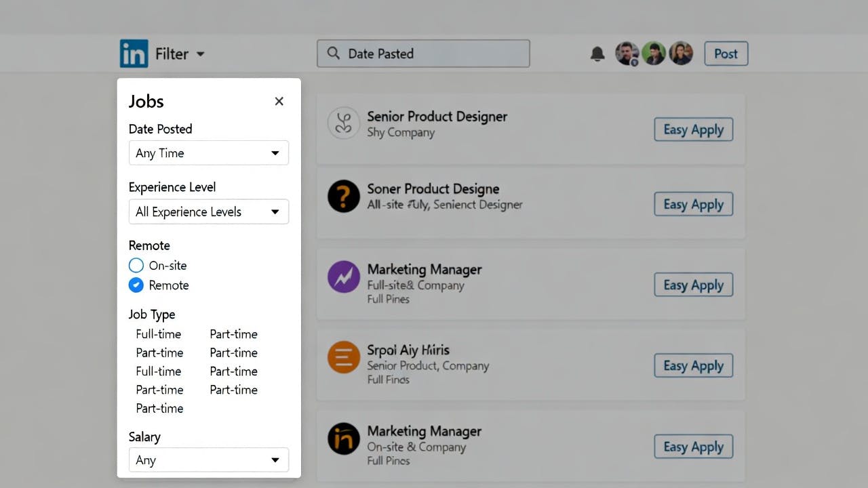Click the question mark company logo
The width and height of the screenshot is (868, 488).
[343, 196]
